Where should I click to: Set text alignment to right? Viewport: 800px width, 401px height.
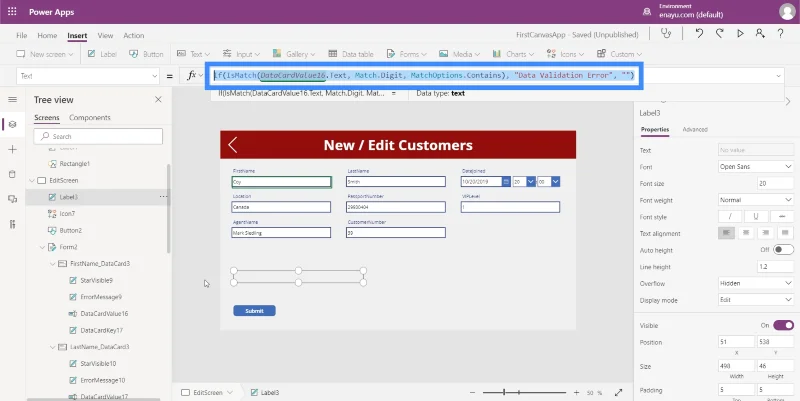pyautogui.click(x=766, y=233)
